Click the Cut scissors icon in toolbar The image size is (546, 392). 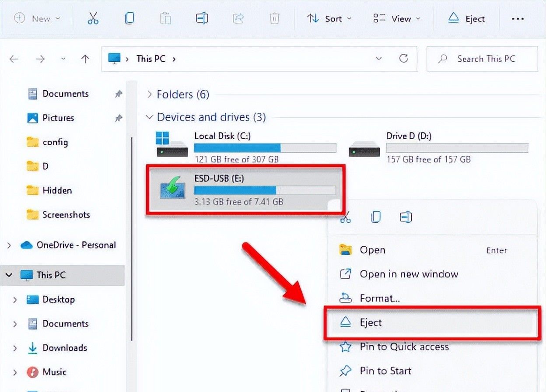[x=93, y=18]
